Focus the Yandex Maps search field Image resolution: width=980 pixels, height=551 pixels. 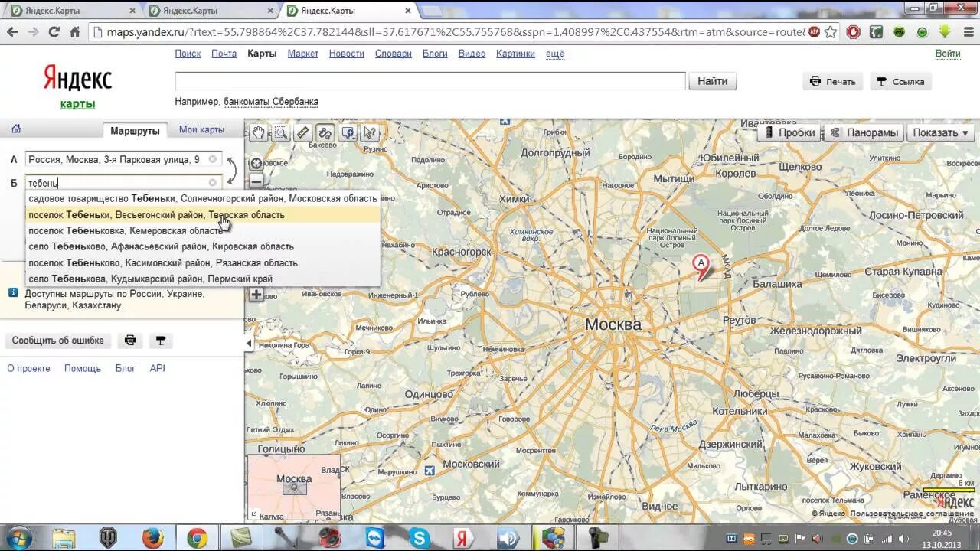pos(430,81)
